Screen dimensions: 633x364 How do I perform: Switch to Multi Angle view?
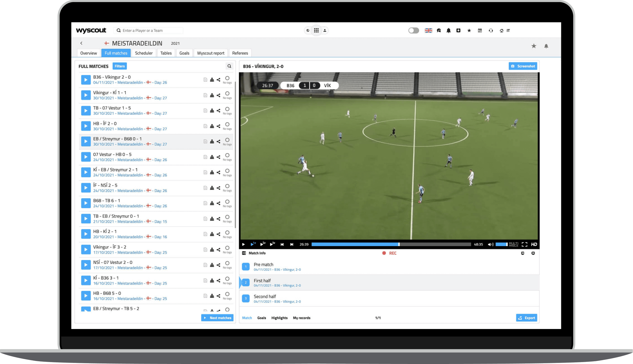tap(513, 244)
